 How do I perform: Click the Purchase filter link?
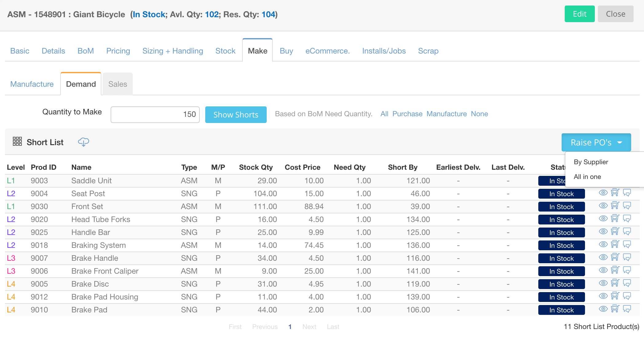[x=407, y=114]
